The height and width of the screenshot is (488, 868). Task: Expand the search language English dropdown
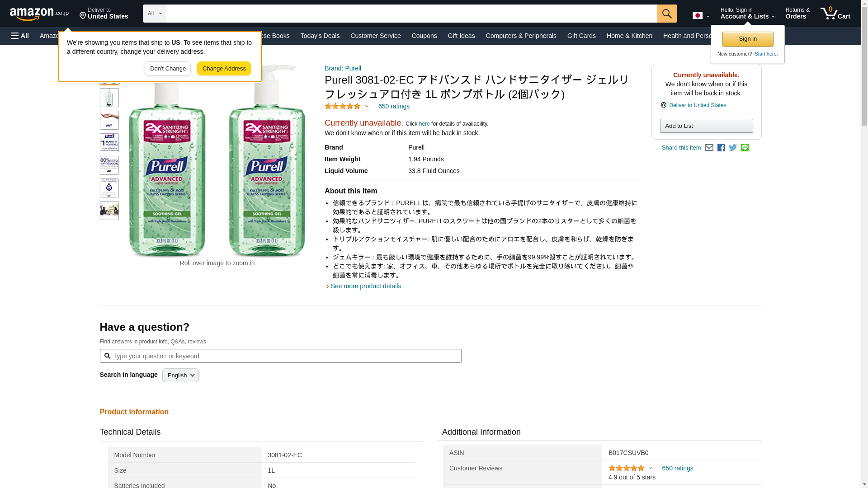180,375
